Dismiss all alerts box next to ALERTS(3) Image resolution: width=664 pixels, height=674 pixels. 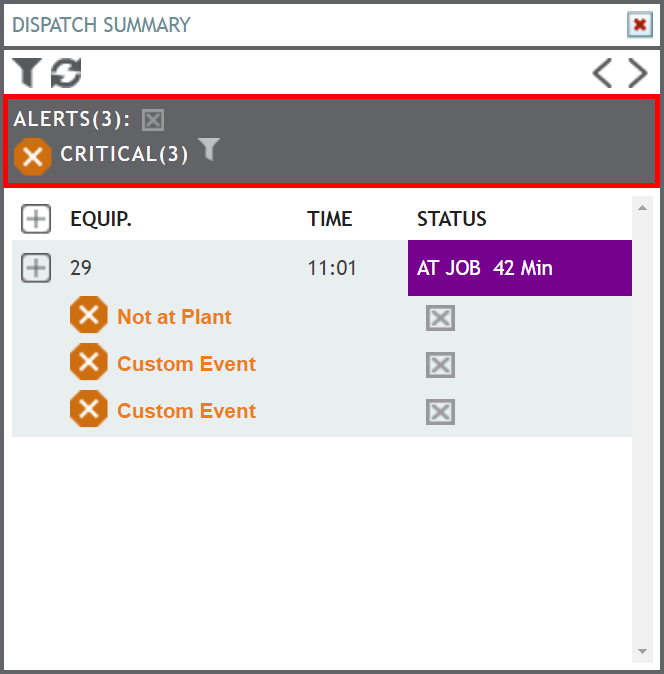point(153,120)
